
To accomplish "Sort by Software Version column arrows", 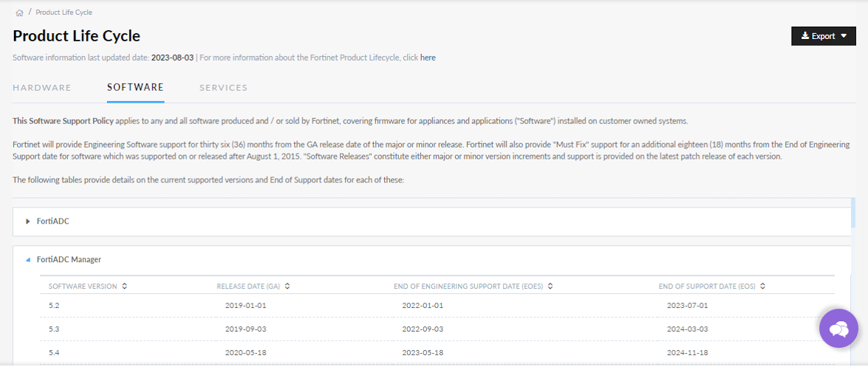I will click(x=125, y=287).
